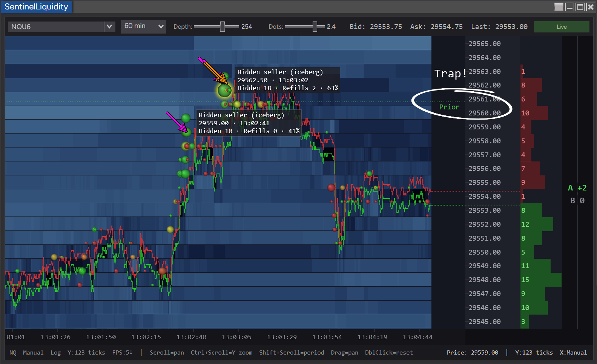The height and width of the screenshot is (364, 597).
Task: Toggle Log scale in status bar
Action: click(55, 352)
